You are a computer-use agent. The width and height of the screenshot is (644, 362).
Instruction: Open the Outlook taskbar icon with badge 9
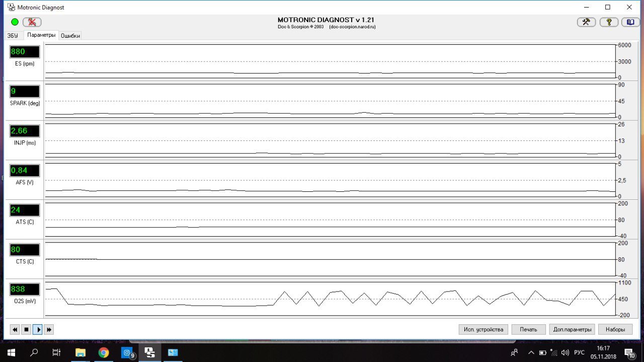pos(127,352)
